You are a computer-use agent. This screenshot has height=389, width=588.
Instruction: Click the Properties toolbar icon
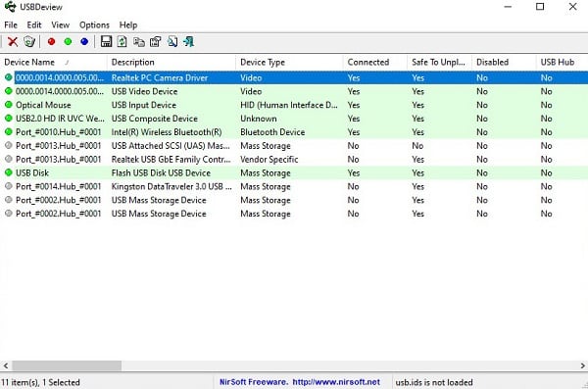point(155,41)
